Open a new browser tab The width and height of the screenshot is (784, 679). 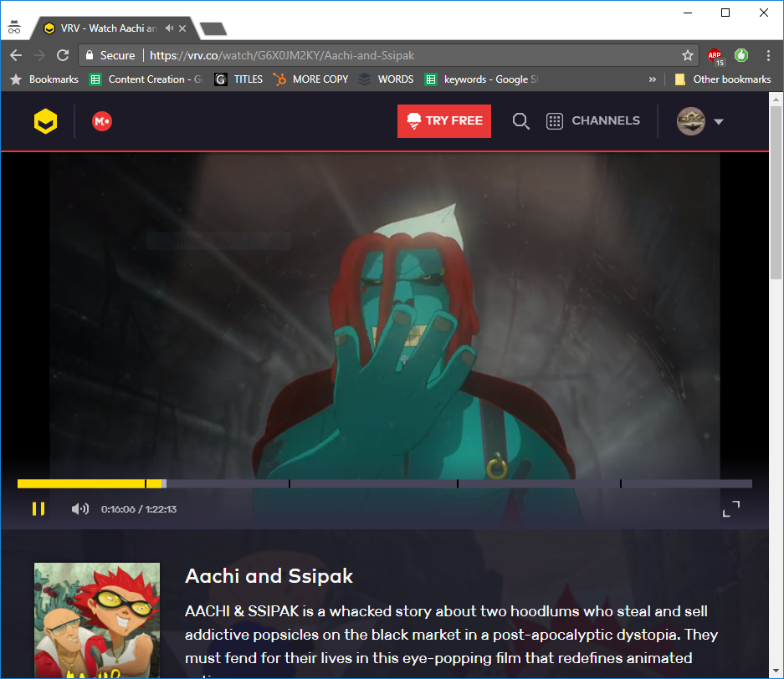(x=213, y=29)
